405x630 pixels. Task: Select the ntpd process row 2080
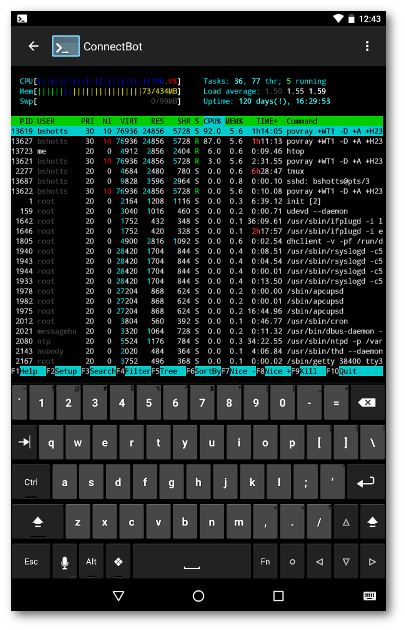(x=197, y=341)
